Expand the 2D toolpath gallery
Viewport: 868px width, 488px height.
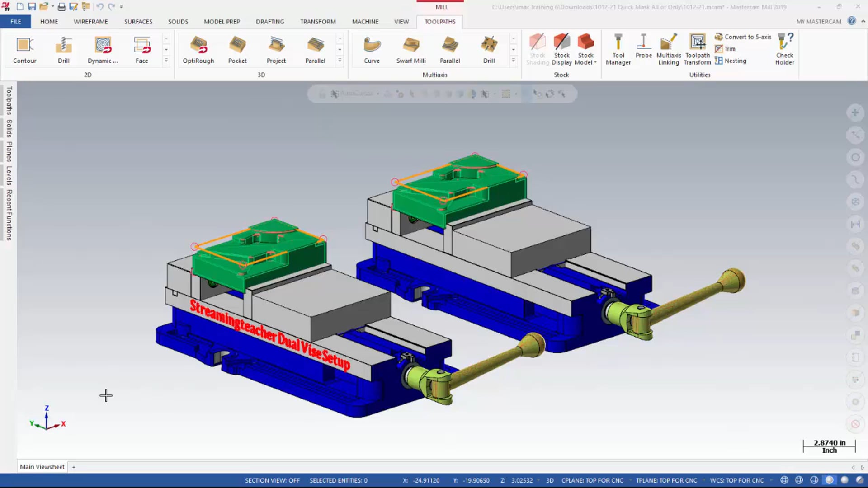166,61
